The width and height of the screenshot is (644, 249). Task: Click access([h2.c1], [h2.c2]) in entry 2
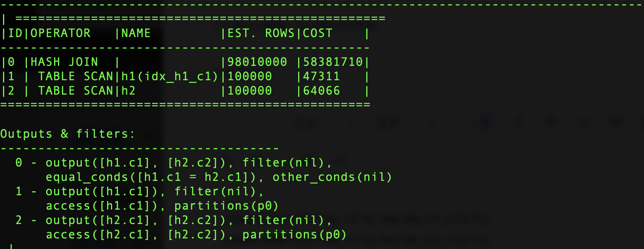(x=136, y=235)
